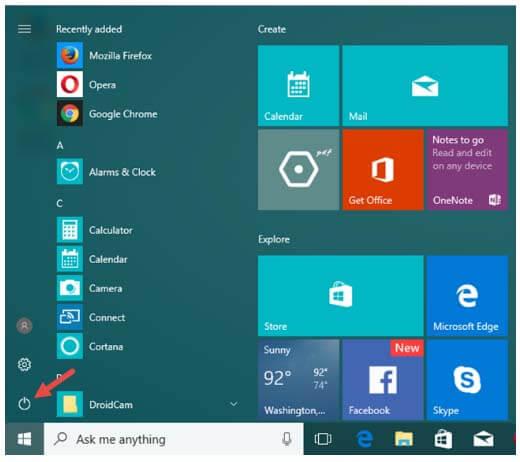This screenshot has width=520, height=462.
Task: Launch Google Chrome from the app list
Action: (x=107, y=114)
